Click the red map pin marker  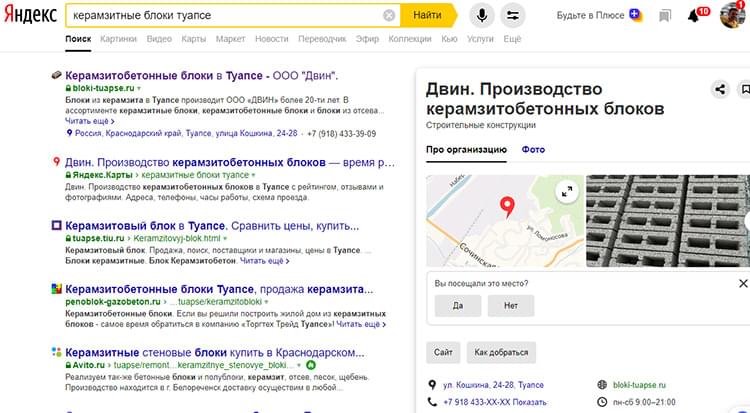(507, 206)
